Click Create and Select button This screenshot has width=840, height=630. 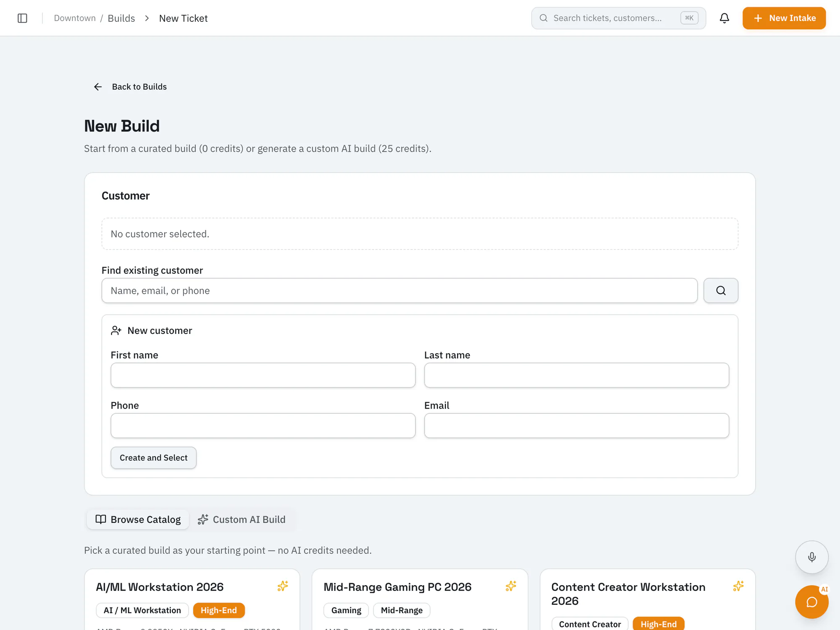tap(153, 458)
